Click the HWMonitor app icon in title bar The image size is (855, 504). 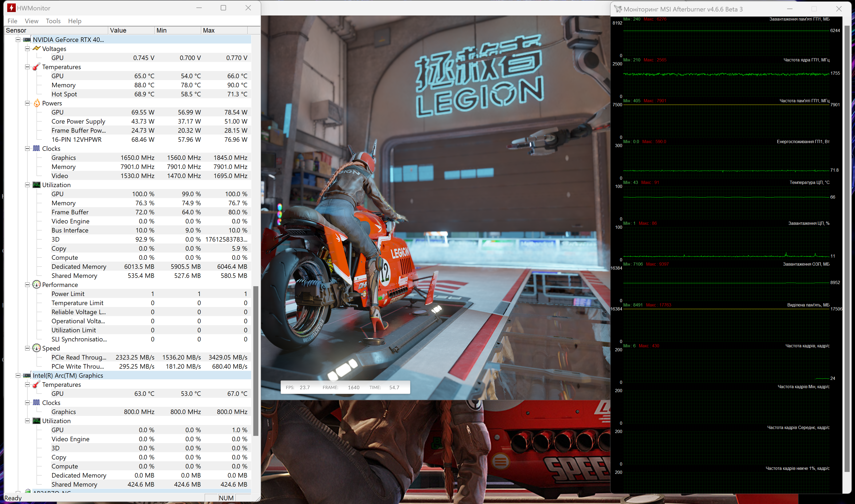tap(11, 8)
